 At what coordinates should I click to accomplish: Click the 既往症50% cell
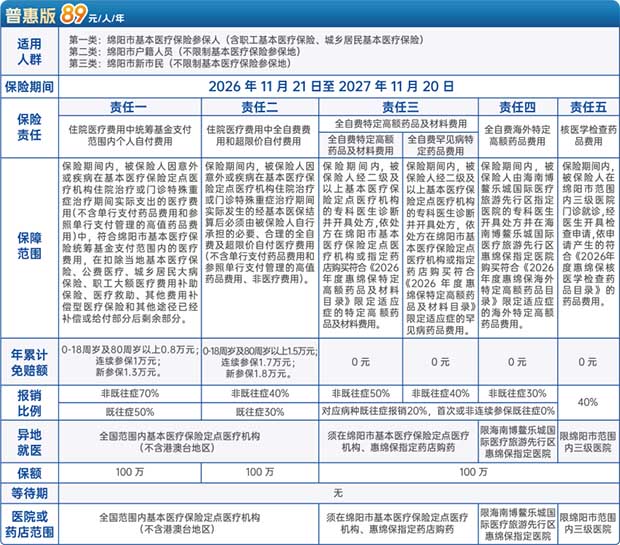pyautogui.click(x=130, y=412)
